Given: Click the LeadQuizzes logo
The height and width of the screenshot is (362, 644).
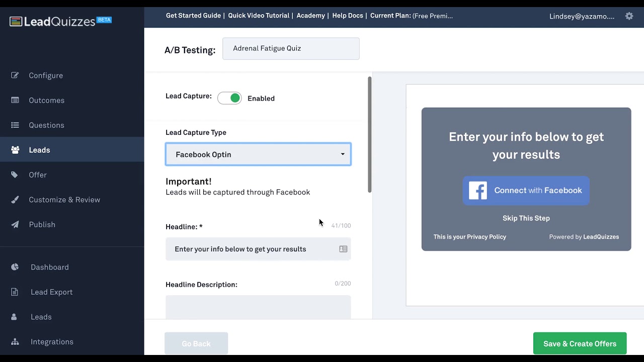Looking at the screenshot, I should click(60, 21).
